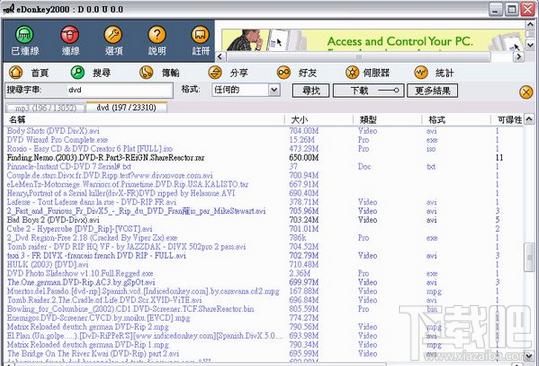Screen dimensions: 539x366
Task: Select Bowling_for_Columbine CD1 bin row
Action: pyautogui.click(x=265, y=309)
